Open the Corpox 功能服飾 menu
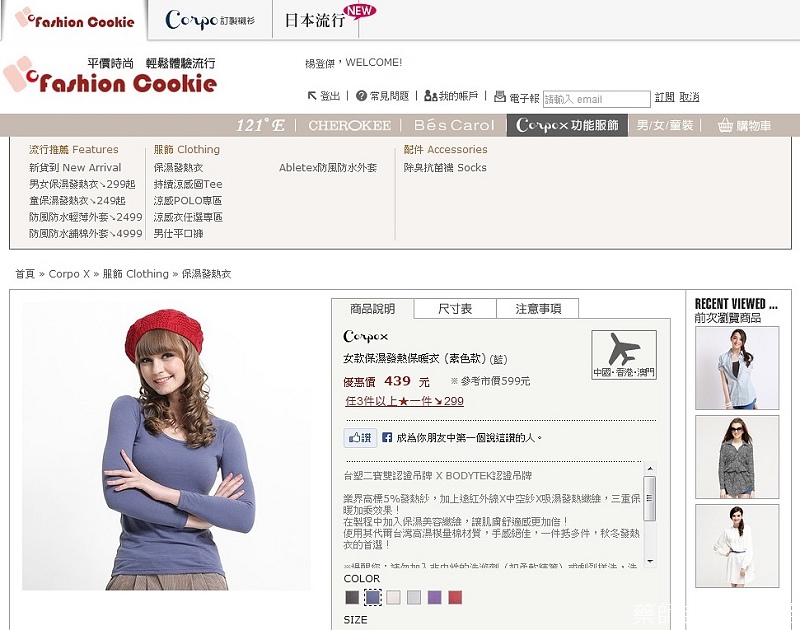 (x=567, y=125)
